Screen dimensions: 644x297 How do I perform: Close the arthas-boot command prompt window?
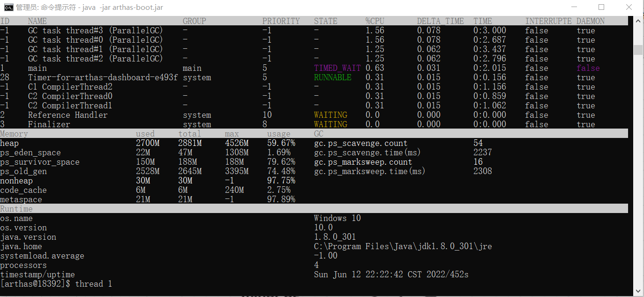point(629,7)
